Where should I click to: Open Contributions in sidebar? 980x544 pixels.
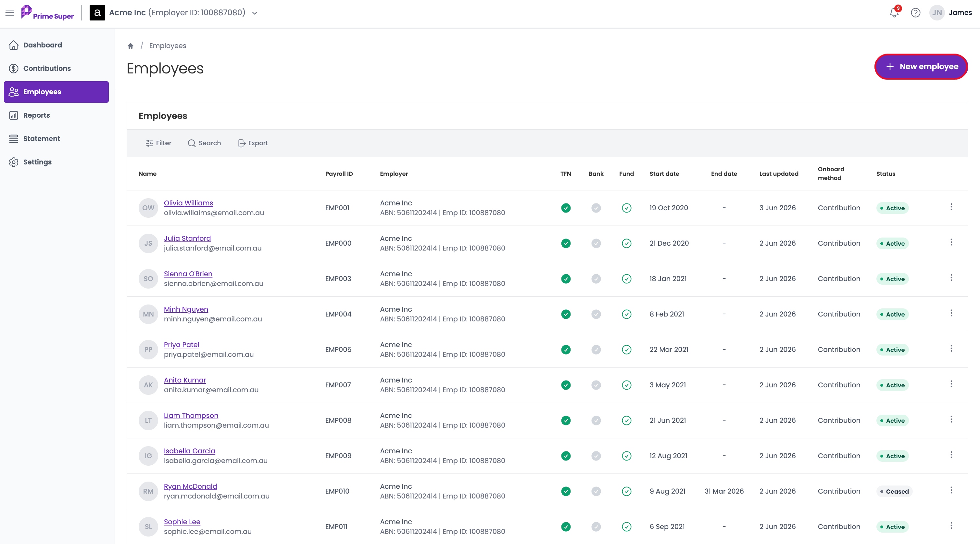coord(56,69)
